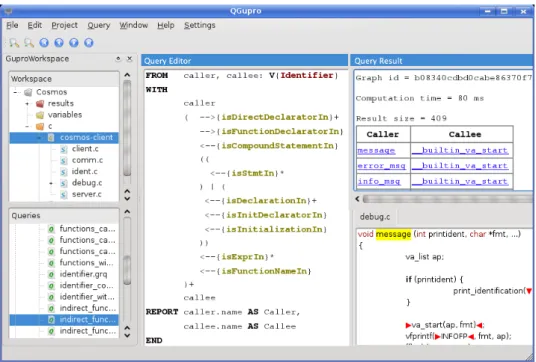Click 'Result size = 409' text
Screen dimensions: 536x362
(x=401, y=119)
